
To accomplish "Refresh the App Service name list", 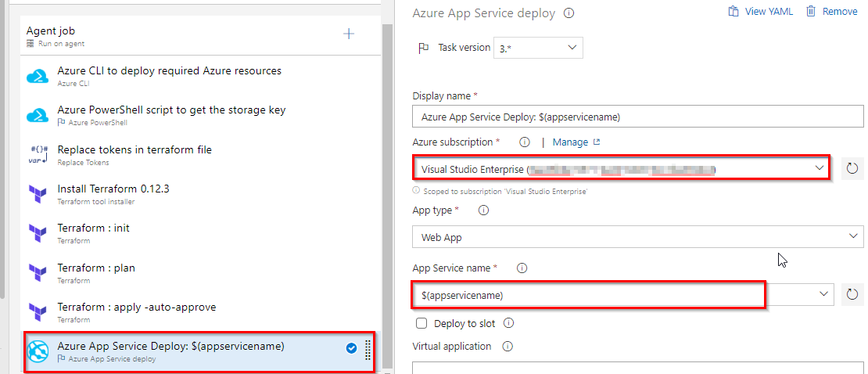I will [x=852, y=294].
